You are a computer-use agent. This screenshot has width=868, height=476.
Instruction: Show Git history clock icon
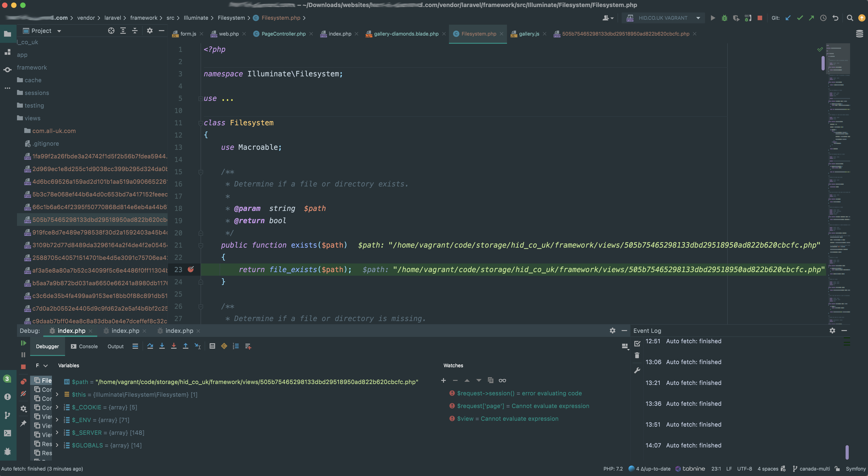(823, 18)
